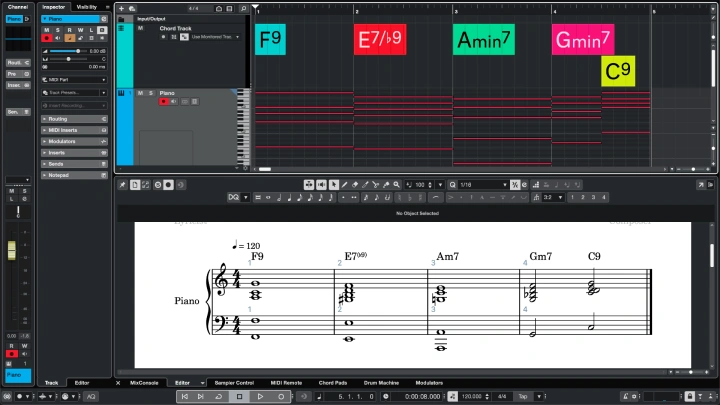This screenshot has width=720, height=405.
Task: Click the AQ auto-quantize button
Action: click(x=91, y=396)
